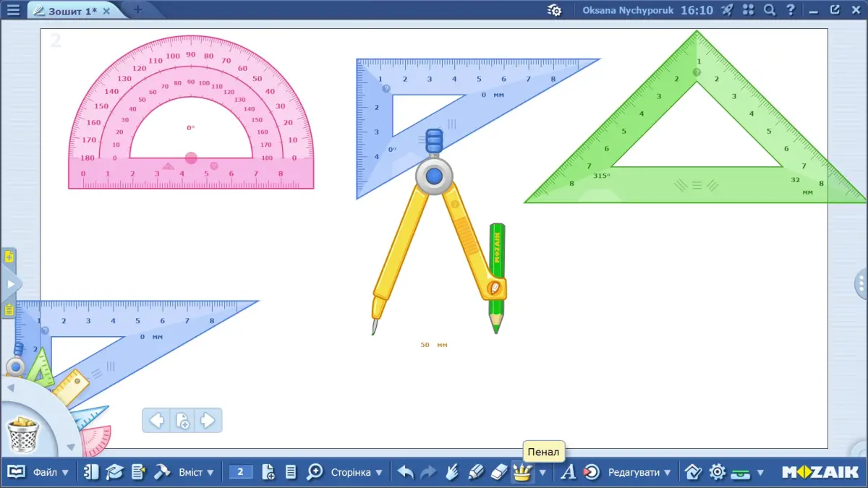
Task: Select the highlighter marker tool
Action: tap(475, 472)
